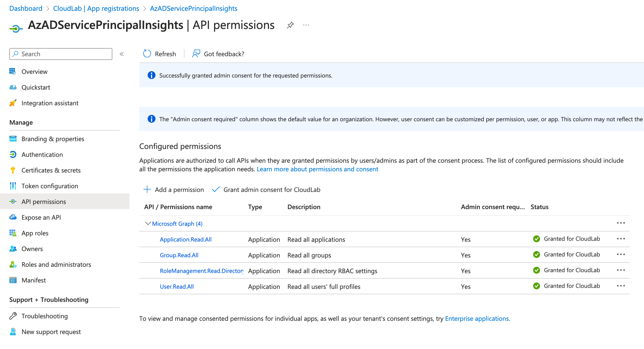Click the New support request icon
Viewport: 644px width, 349px height.
[x=13, y=332]
